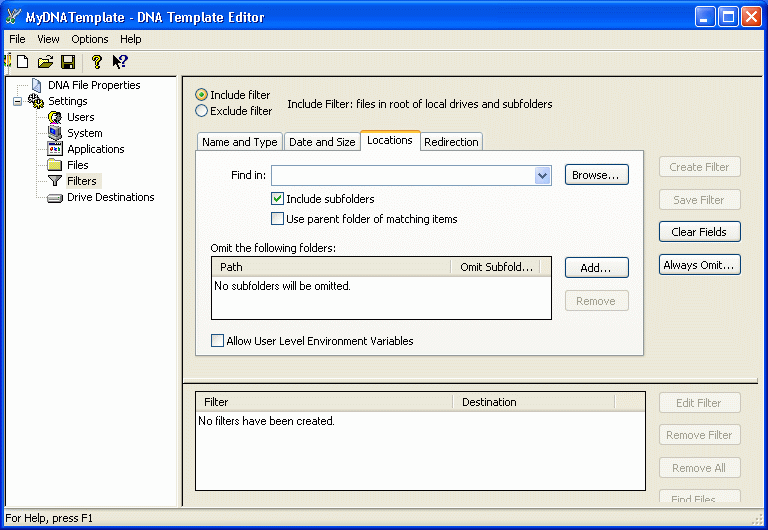The width and height of the screenshot is (768, 530).
Task: Open Help via the question mark icon
Action: pos(97,62)
